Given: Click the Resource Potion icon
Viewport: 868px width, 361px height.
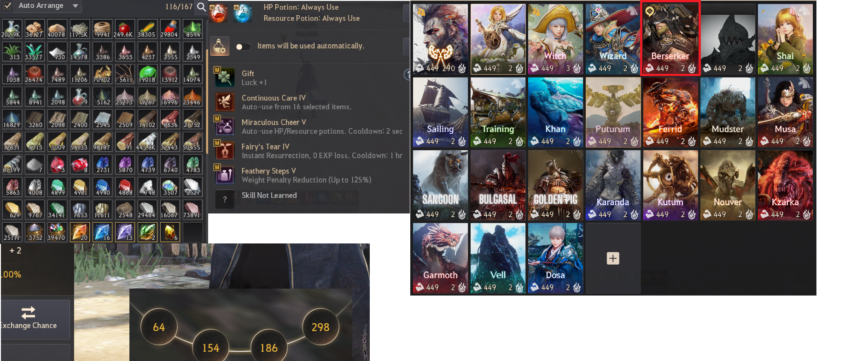Looking at the screenshot, I should coord(243,13).
